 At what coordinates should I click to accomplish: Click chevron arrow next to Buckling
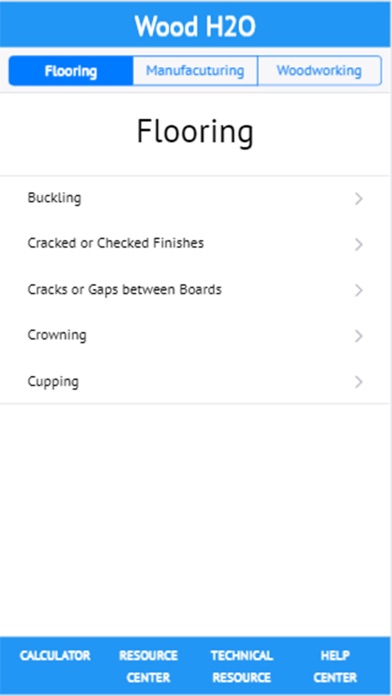(359, 199)
